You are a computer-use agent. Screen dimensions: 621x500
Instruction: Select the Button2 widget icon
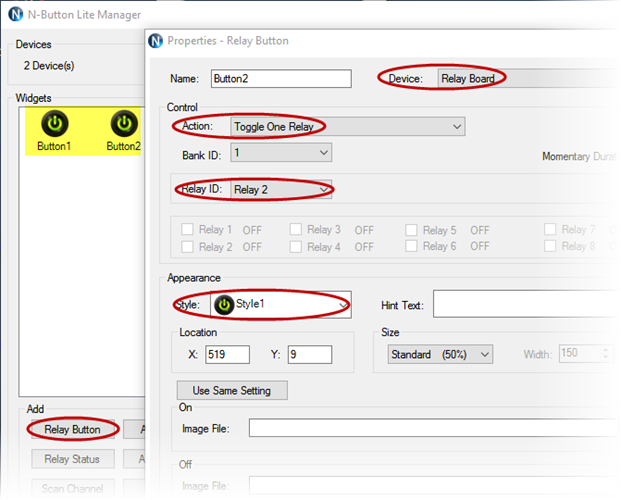[x=124, y=124]
